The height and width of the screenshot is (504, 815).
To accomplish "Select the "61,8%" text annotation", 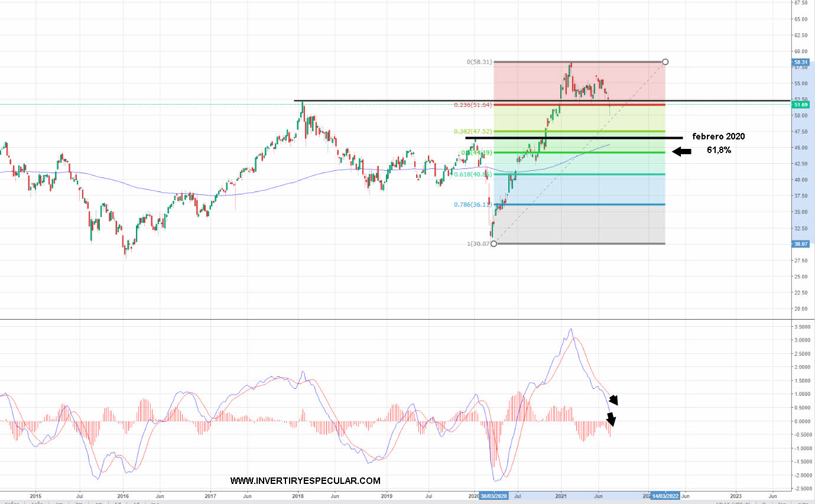I will tap(719, 151).
